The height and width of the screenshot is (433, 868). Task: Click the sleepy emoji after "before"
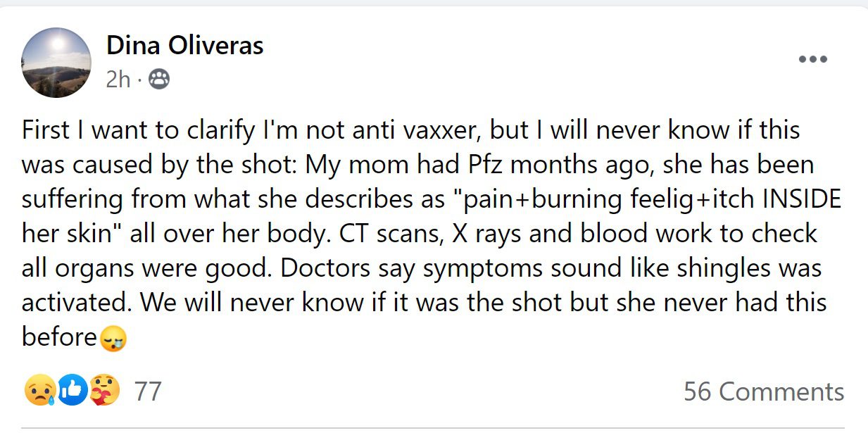[113, 339]
